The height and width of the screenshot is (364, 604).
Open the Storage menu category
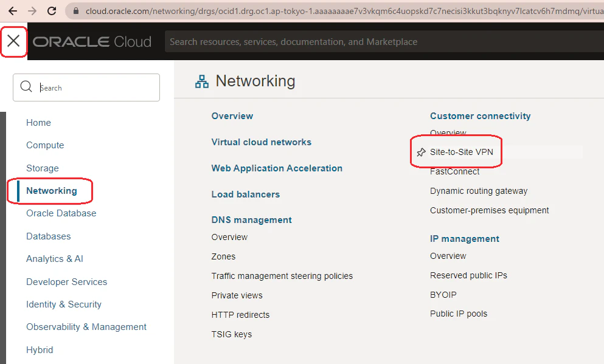(x=43, y=168)
